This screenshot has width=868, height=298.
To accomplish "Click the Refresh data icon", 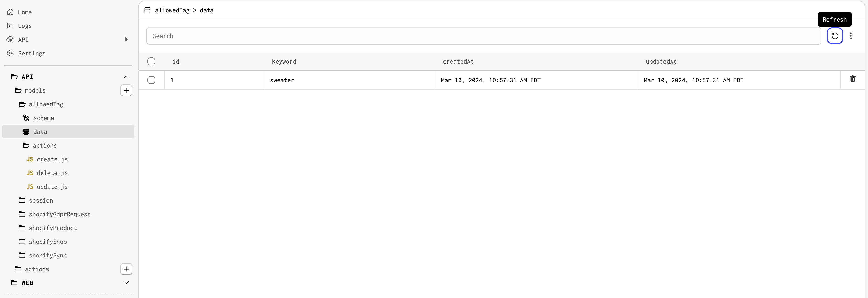I will tap(835, 36).
